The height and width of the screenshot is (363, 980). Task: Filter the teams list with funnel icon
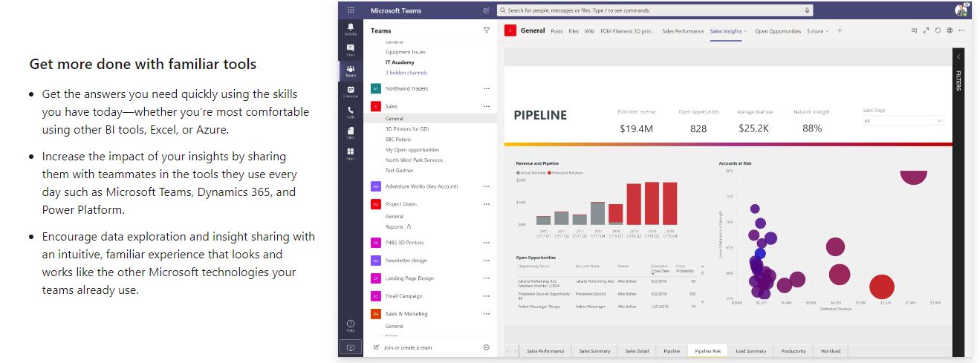pyautogui.click(x=487, y=30)
